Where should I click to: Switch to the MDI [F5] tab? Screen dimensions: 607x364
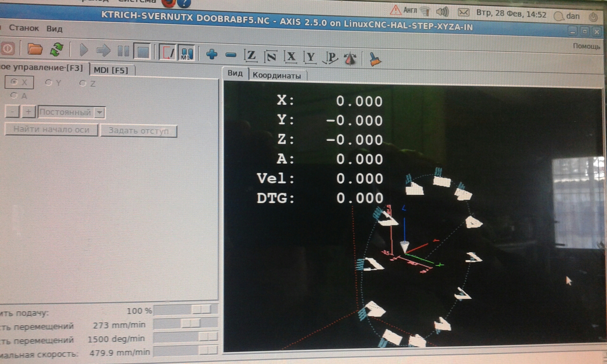pyautogui.click(x=111, y=70)
